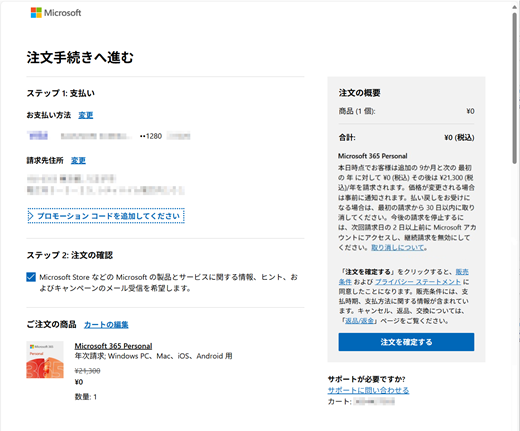Open カートの編集 link

[106, 325]
